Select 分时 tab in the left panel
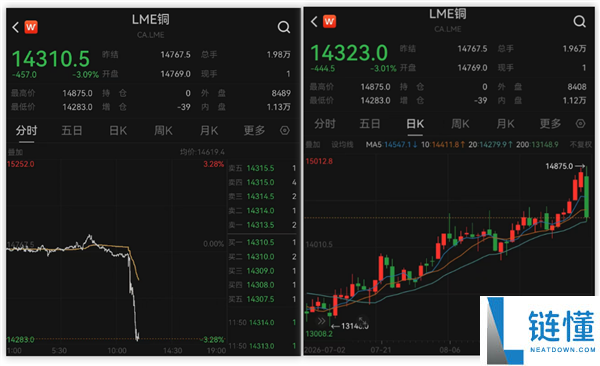The width and height of the screenshot is (600, 366). click(x=26, y=131)
